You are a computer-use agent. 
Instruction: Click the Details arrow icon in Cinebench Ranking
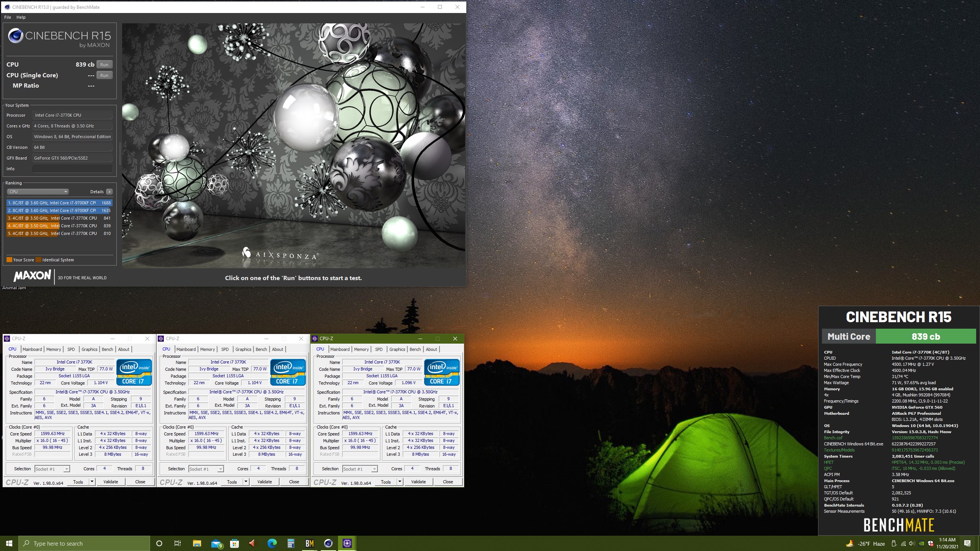click(109, 192)
